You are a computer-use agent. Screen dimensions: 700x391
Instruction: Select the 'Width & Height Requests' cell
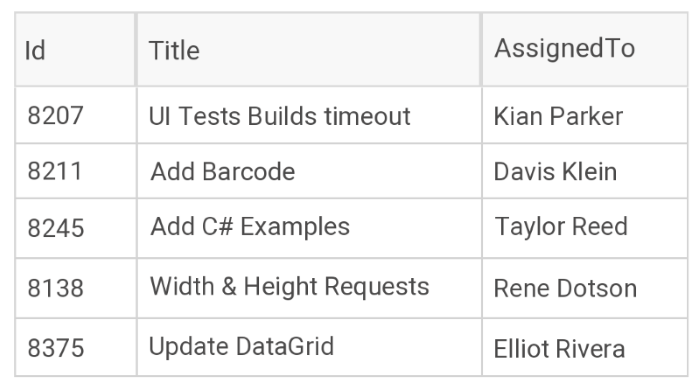309,288
